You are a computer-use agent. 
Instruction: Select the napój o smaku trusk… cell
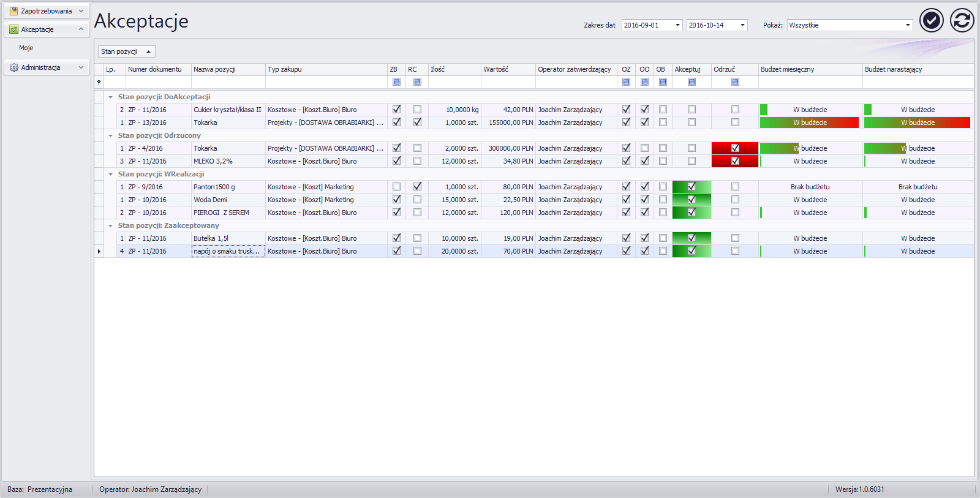tap(228, 251)
